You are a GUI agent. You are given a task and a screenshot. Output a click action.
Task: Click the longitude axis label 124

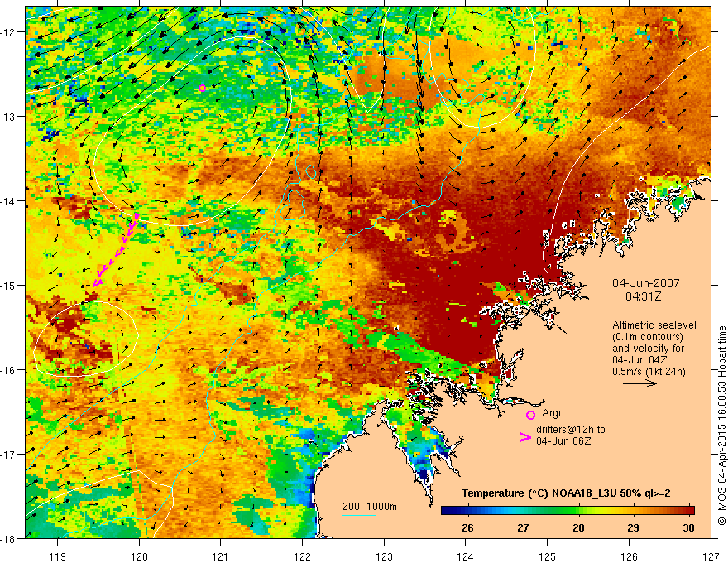[466, 556]
